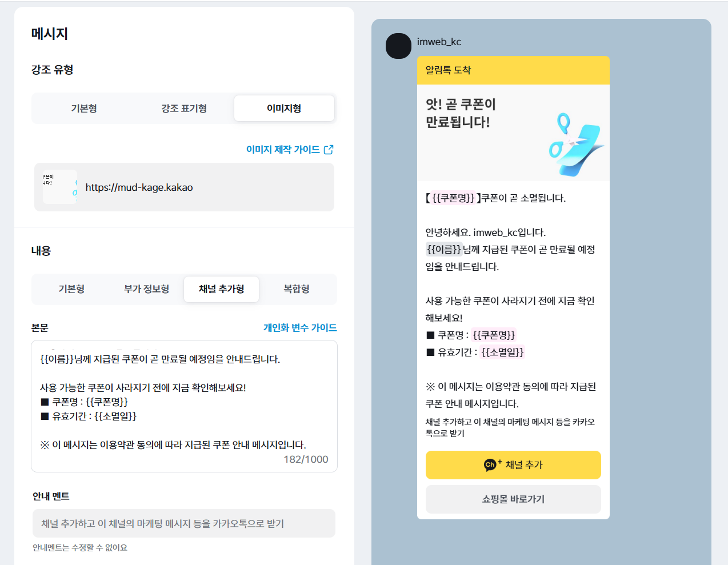Click the imweb_kc black profile avatar
This screenshot has width=728, height=565.
point(398,46)
